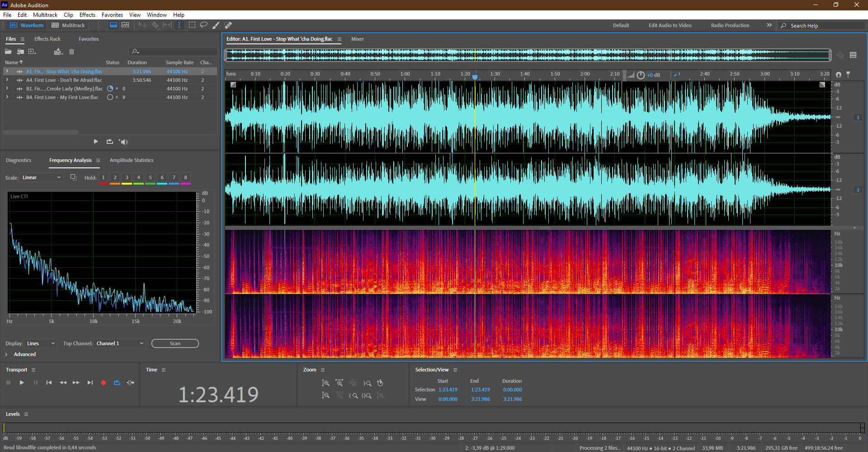Switch to the Mixer tab

[358, 39]
